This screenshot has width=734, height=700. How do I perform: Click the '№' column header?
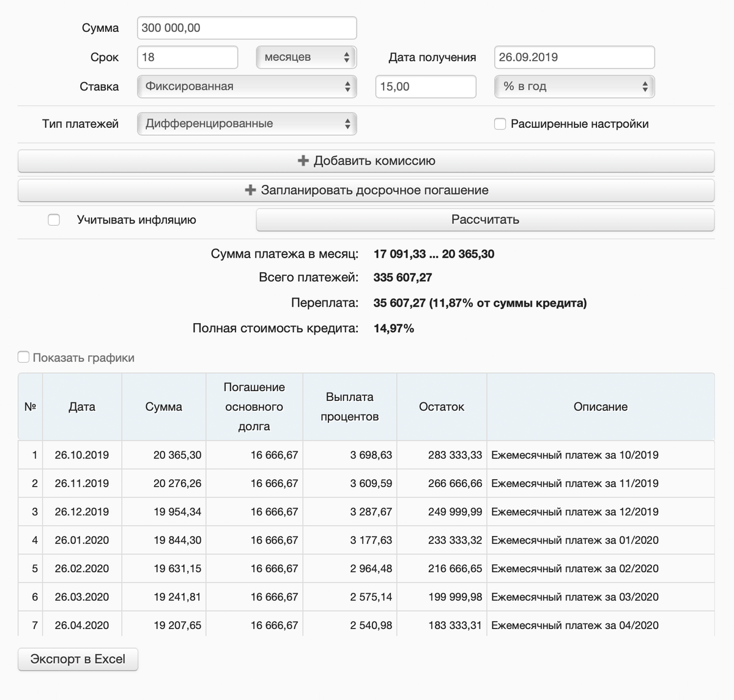[x=30, y=407]
